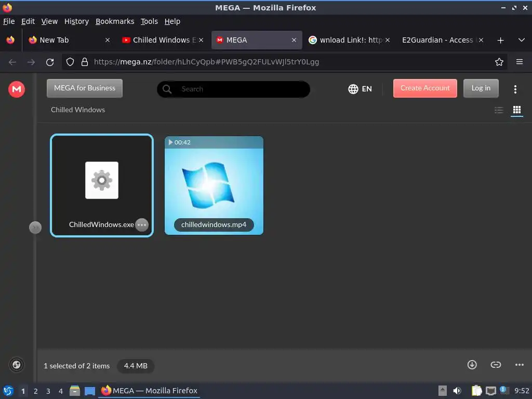
Task: Select chilledwindows.mp4 video thumbnail
Action: point(214,185)
